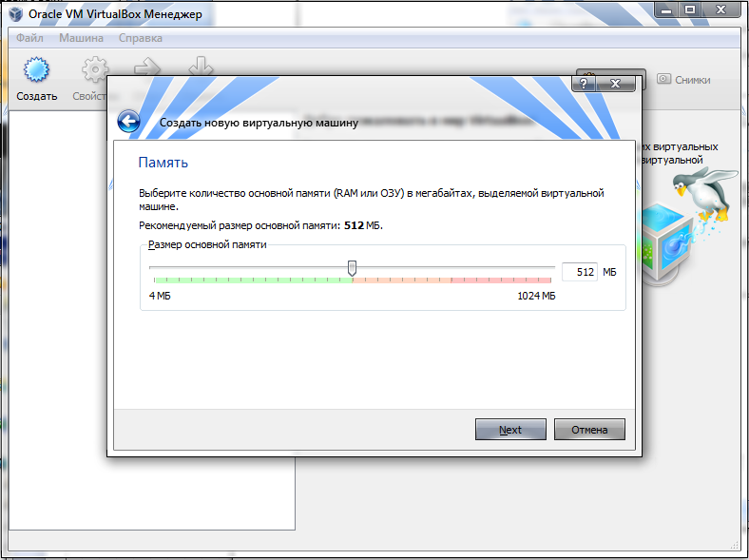Click the VirtualBox cube icon in title bar
Viewport: 749px width, 560px height.
click(x=15, y=14)
